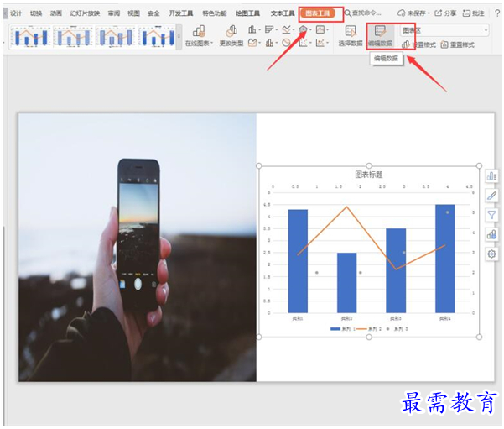Image resolution: width=504 pixels, height=429 pixels.
Task: Open chart filter funnel quick button
Action: pos(491,215)
